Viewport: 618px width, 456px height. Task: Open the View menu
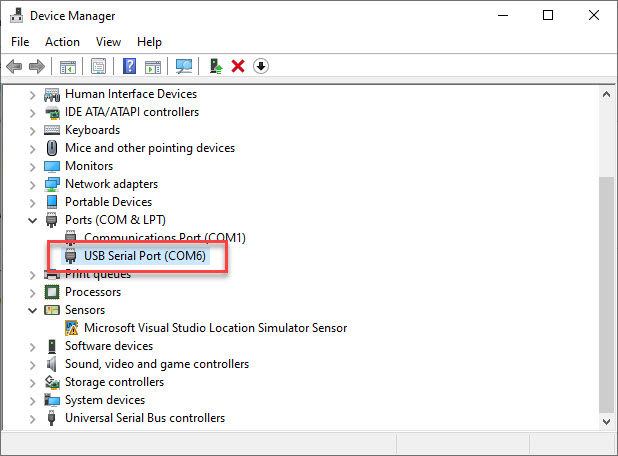pos(108,42)
